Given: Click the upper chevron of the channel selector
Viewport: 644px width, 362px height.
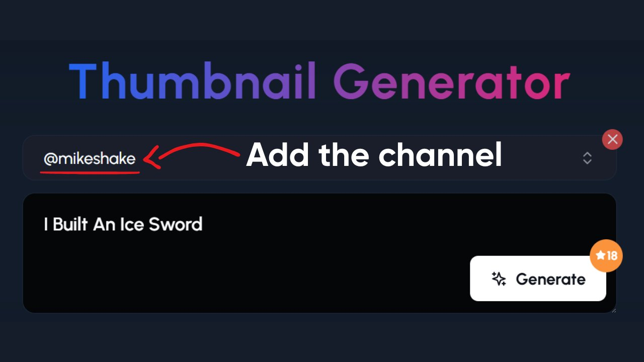Looking at the screenshot, I should [x=587, y=155].
